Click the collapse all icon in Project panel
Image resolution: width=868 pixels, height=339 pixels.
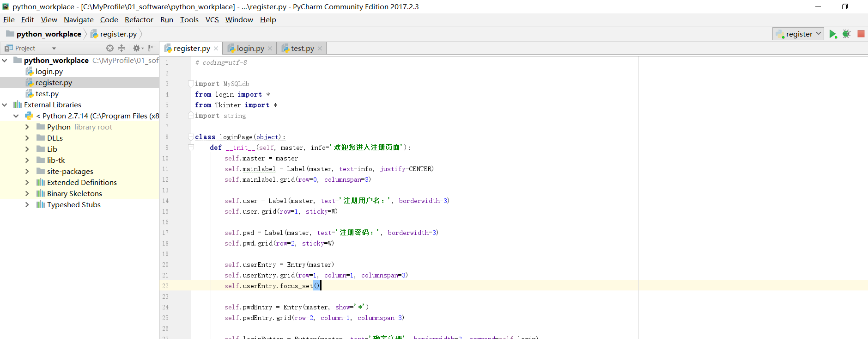(121, 48)
